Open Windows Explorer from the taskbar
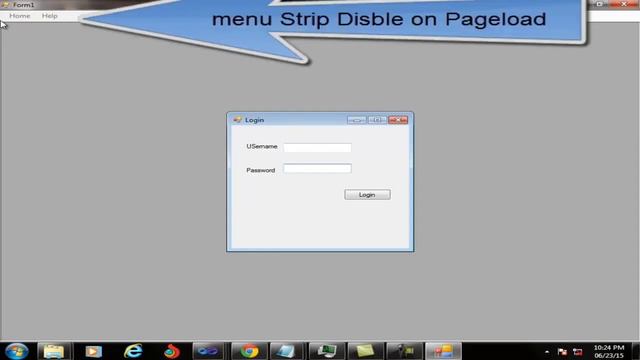The height and width of the screenshot is (360, 640). tap(54, 351)
